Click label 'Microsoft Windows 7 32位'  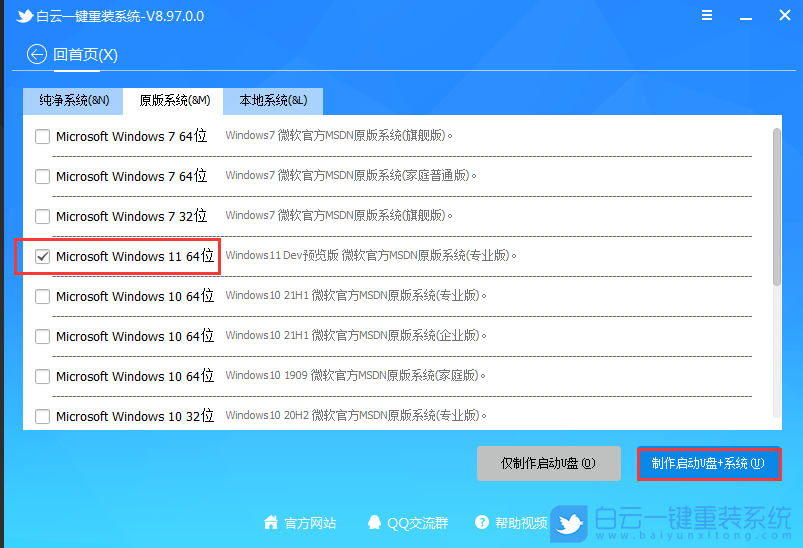coord(132,216)
